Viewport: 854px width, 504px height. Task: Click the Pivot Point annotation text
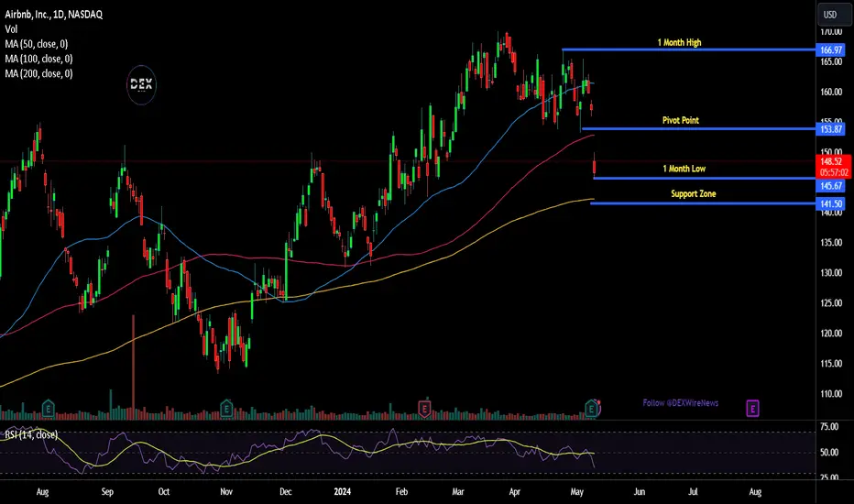pyautogui.click(x=680, y=120)
